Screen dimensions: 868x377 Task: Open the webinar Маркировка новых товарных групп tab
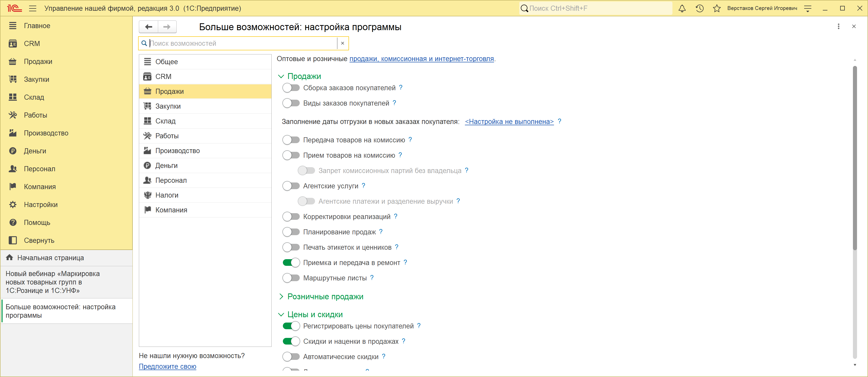click(67, 282)
